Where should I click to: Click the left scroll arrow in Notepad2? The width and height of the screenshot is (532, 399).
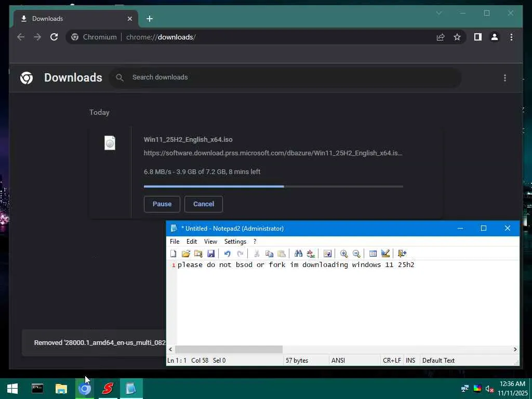(x=170, y=350)
